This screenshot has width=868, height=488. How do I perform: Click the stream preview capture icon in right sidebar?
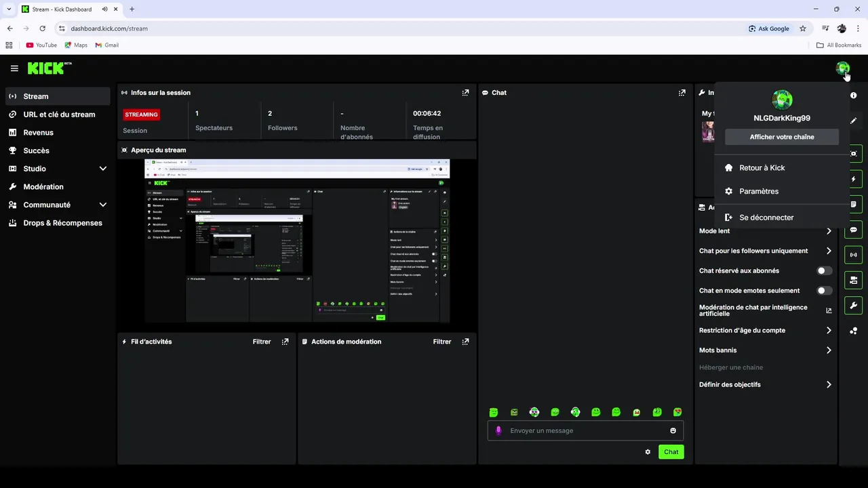point(853,154)
